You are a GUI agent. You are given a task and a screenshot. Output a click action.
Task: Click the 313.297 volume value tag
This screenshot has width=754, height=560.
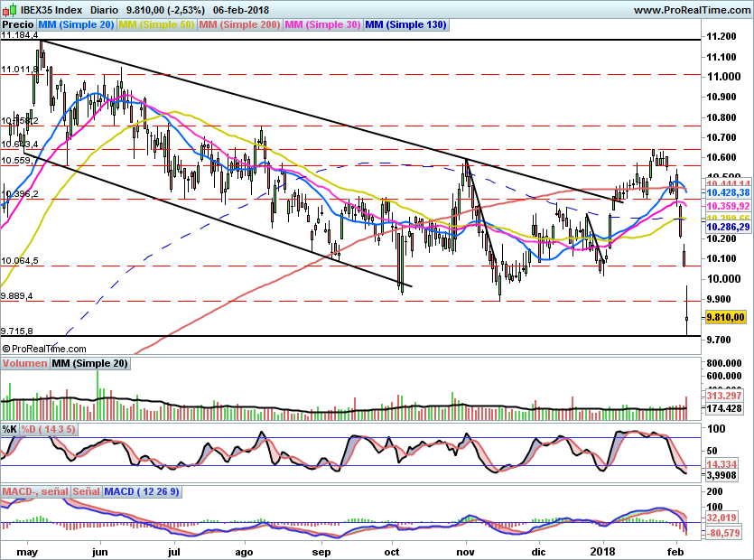pyautogui.click(x=724, y=396)
